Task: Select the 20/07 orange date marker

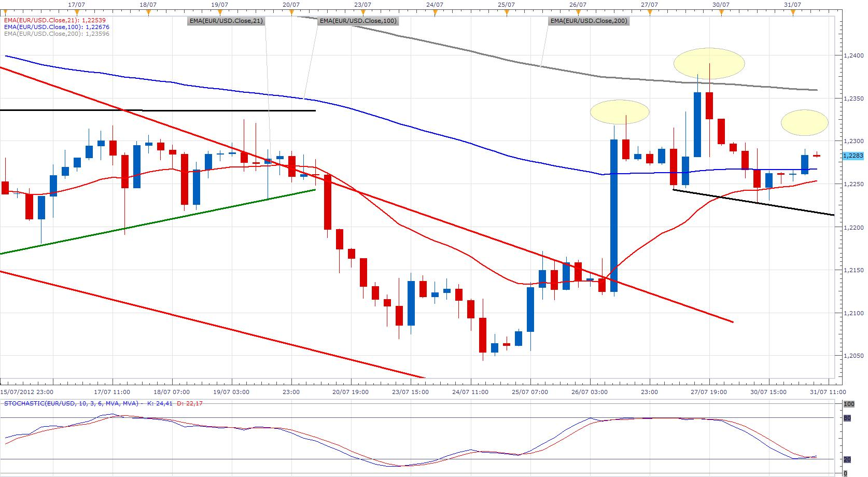Action: click(x=291, y=12)
